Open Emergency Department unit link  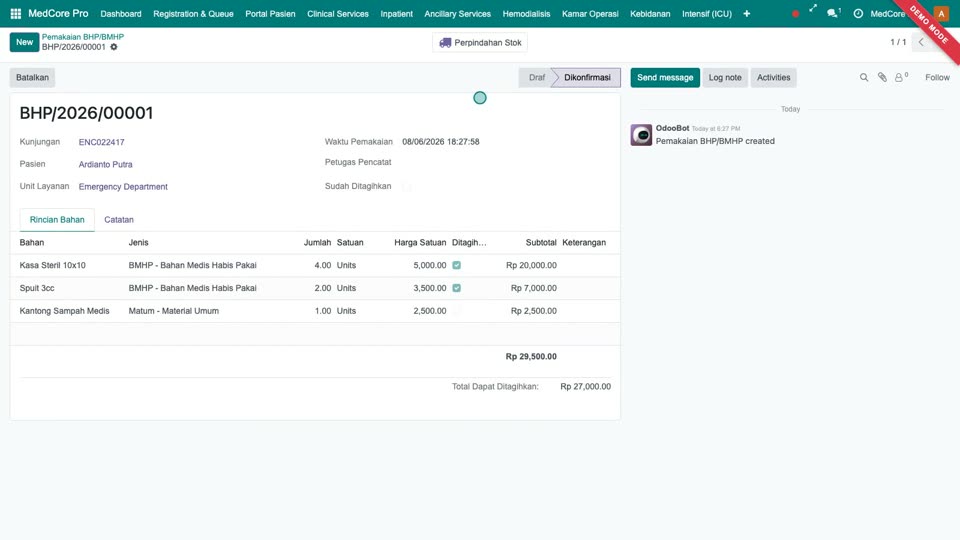[123, 187]
